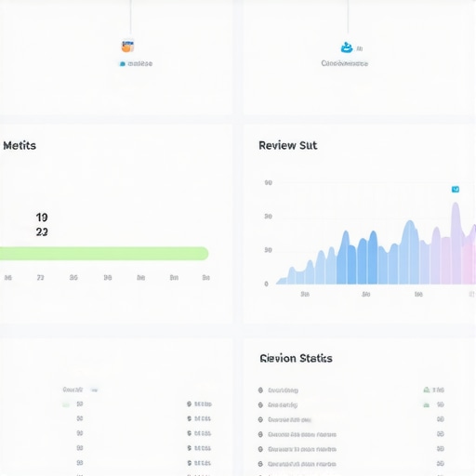
Task: Select the Metits heading
Action: 20,145
